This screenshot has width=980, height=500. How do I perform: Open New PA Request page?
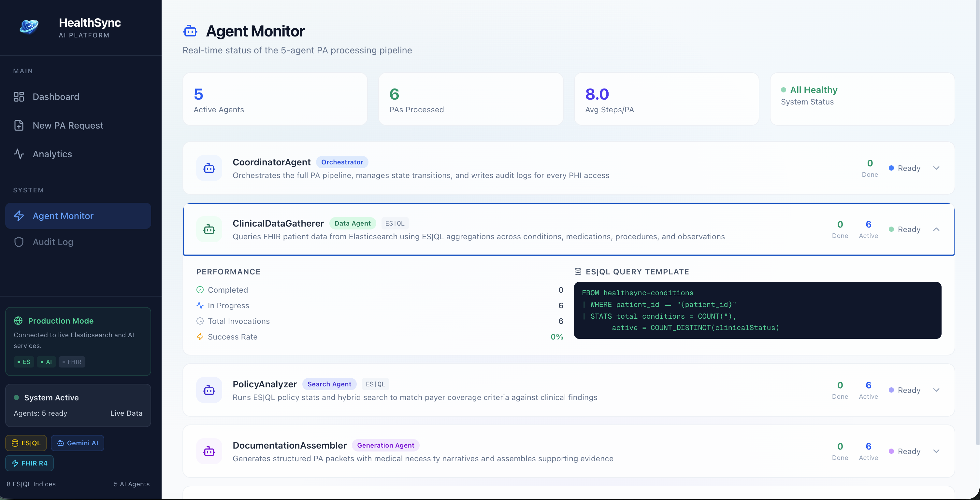click(68, 125)
